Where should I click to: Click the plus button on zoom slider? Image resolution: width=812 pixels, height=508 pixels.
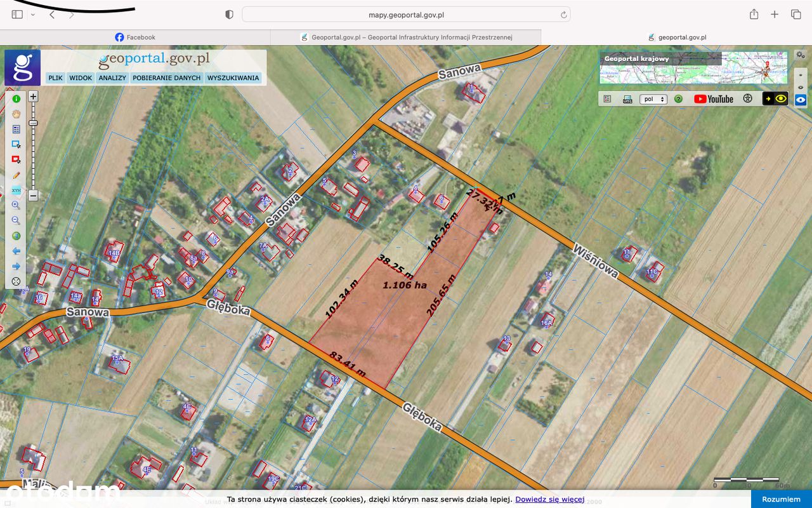[34, 97]
